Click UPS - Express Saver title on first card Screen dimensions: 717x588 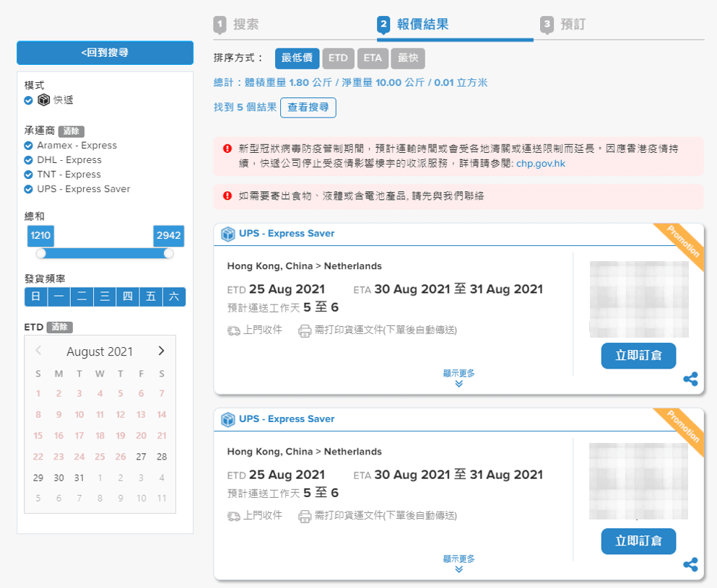pos(287,234)
